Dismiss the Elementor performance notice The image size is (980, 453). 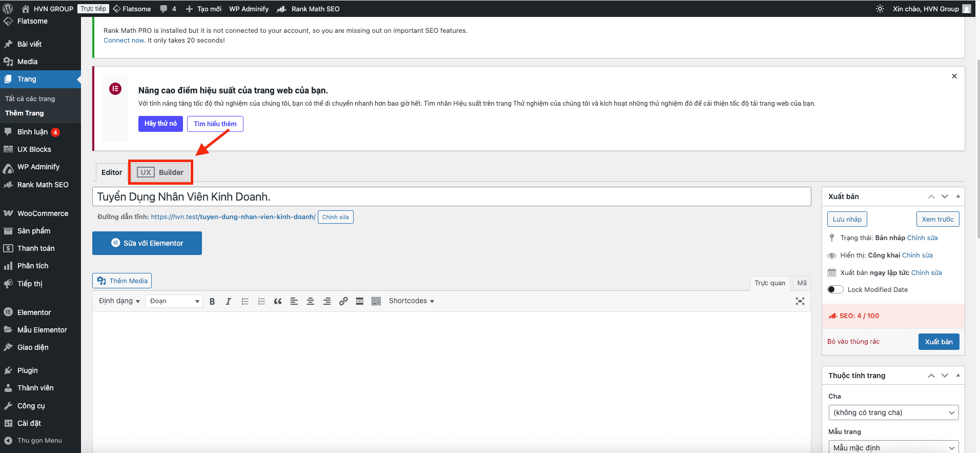point(954,76)
